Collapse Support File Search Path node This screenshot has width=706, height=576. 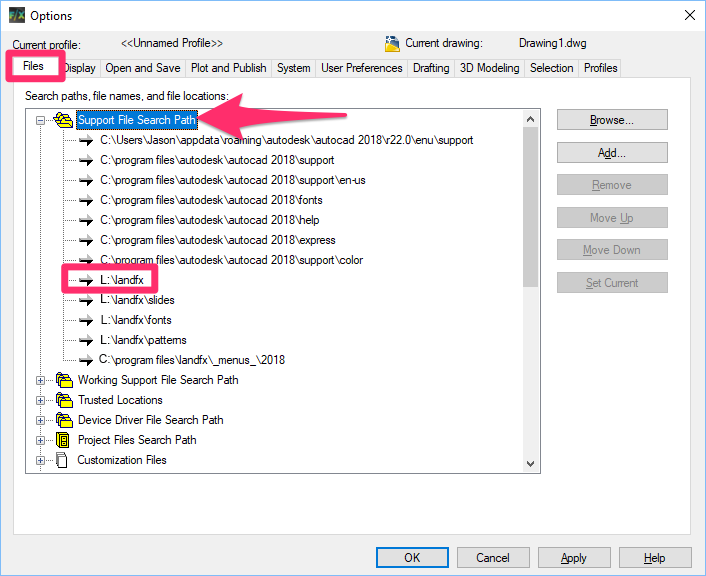(x=41, y=120)
